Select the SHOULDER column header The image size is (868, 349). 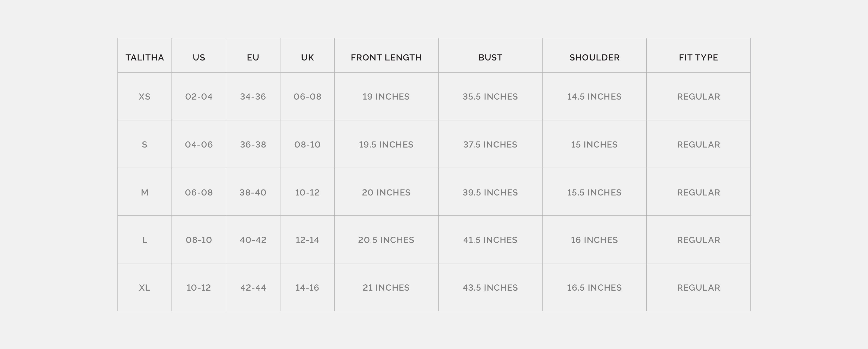click(594, 58)
